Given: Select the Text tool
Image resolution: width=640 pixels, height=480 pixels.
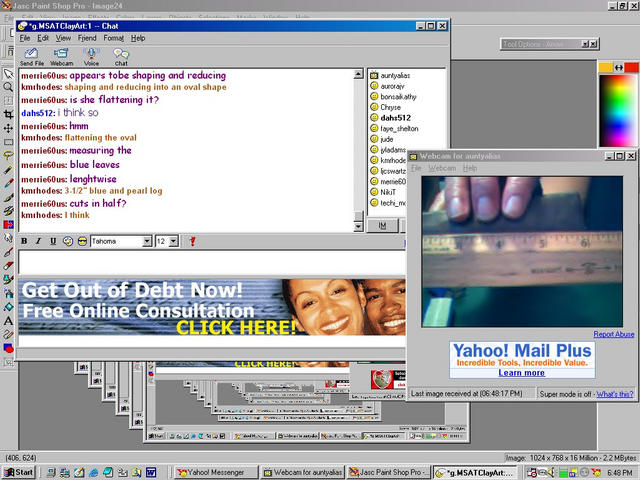Looking at the screenshot, I should [x=8, y=321].
